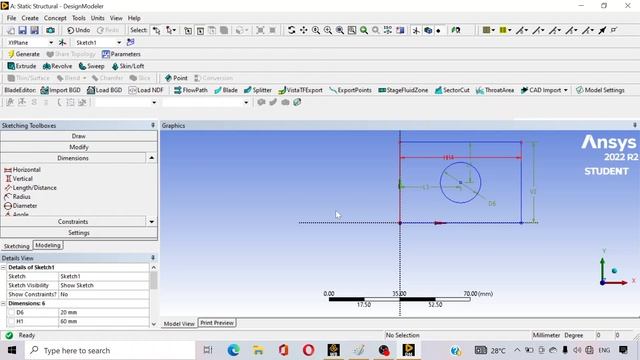The height and width of the screenshot is (360, 640).
Task: Toggle the Select Mode cursor icon with arrow
Action: pos(170,30)
